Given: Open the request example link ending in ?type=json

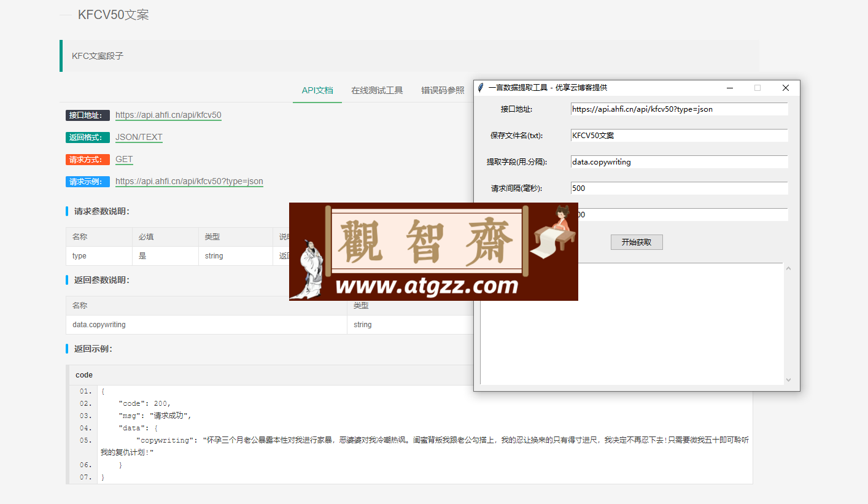Looking at the screenshot, I should (189, 182).
